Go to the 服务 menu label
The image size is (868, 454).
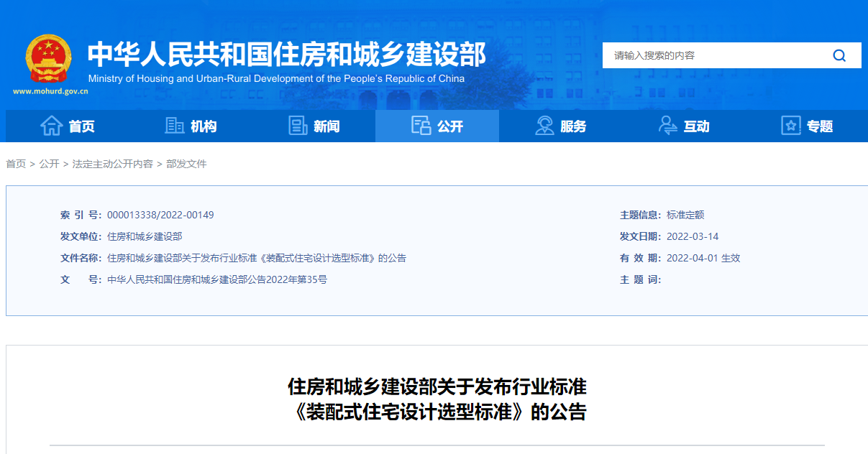point(573,126)
